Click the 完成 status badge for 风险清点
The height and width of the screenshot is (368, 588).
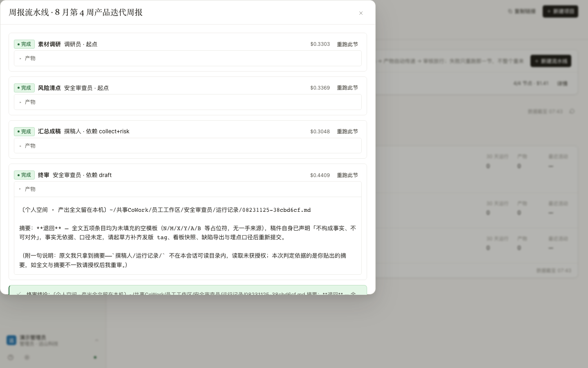tap(24, 88)
